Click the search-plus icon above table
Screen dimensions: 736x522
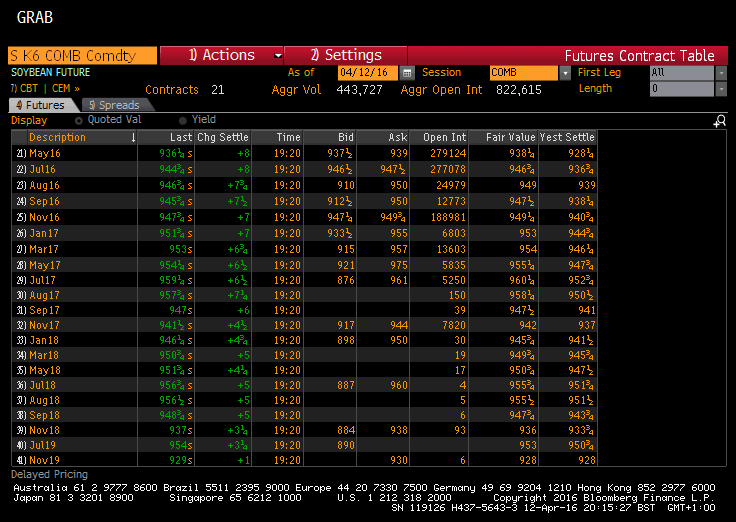coord(720,122)
